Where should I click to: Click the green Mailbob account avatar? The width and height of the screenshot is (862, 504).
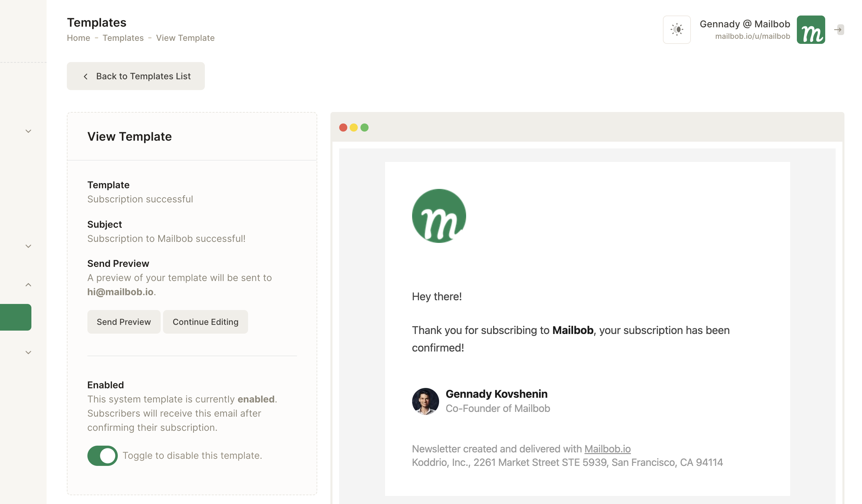(810, 29)
